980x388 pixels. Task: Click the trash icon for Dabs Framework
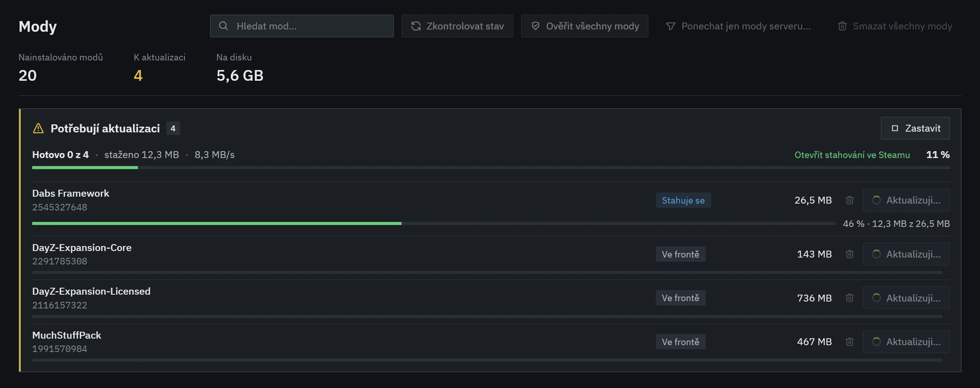(849, 200)
